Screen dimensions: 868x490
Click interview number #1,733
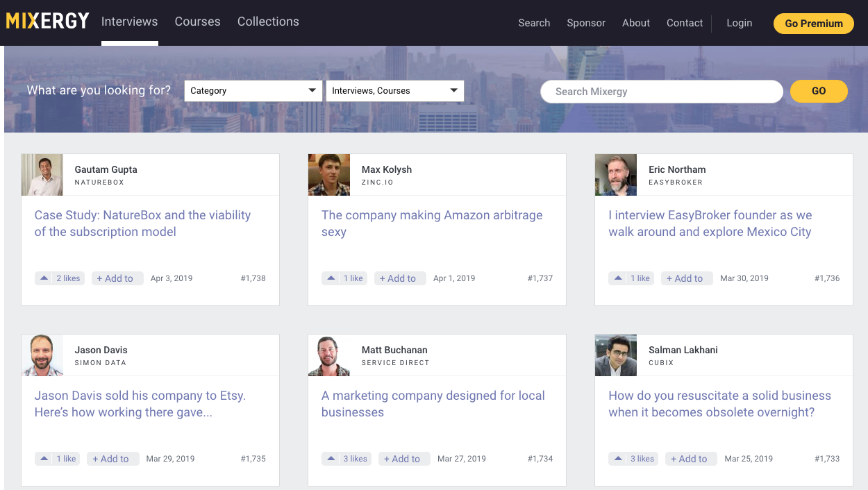tap(827, 459)
